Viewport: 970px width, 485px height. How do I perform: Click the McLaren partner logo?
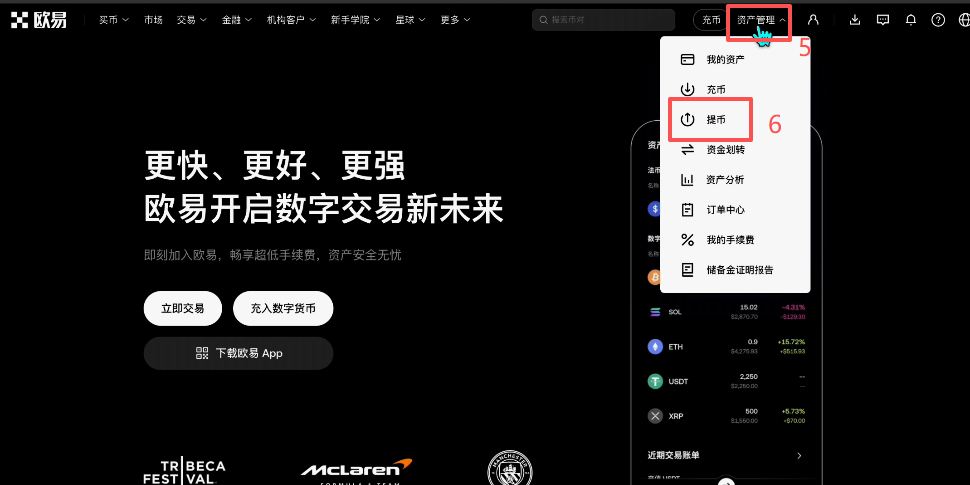[356, 471]
